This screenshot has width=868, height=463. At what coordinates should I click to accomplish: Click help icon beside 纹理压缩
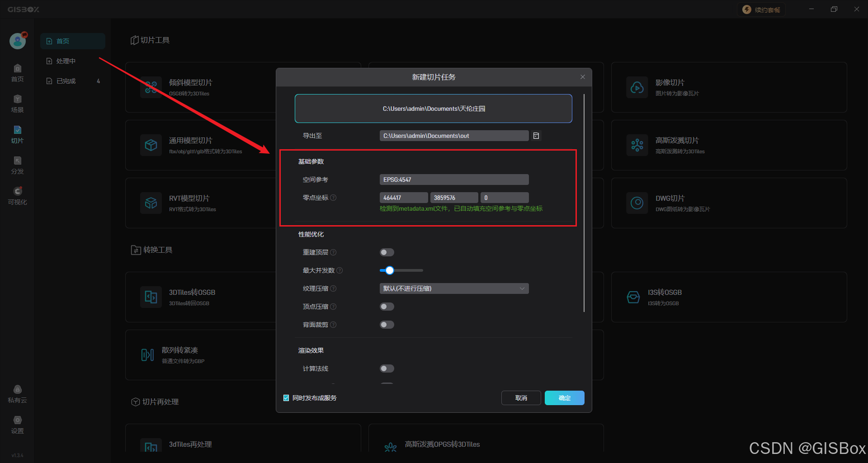point(333,288)
